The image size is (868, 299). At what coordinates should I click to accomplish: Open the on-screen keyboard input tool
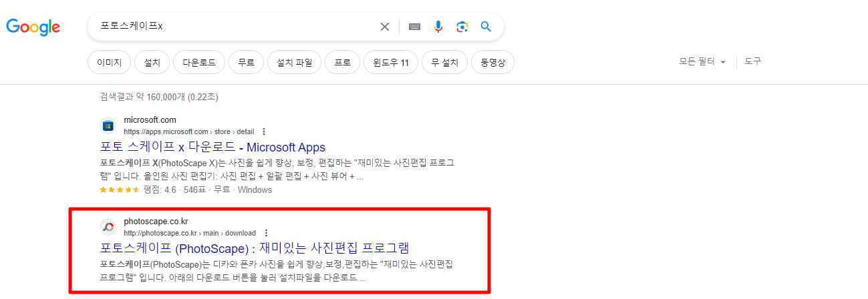(415, 27)
